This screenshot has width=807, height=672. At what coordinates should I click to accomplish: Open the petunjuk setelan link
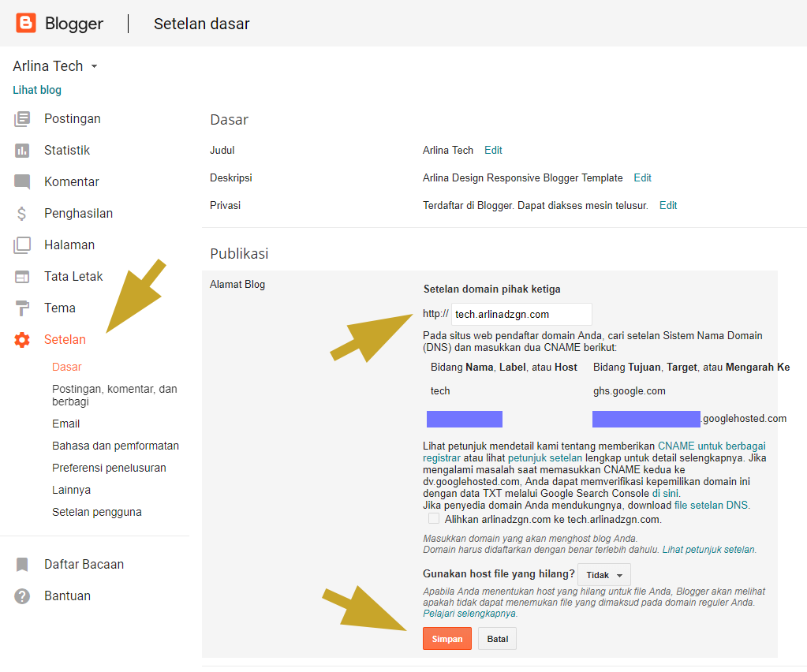click(x=544, y=458)
